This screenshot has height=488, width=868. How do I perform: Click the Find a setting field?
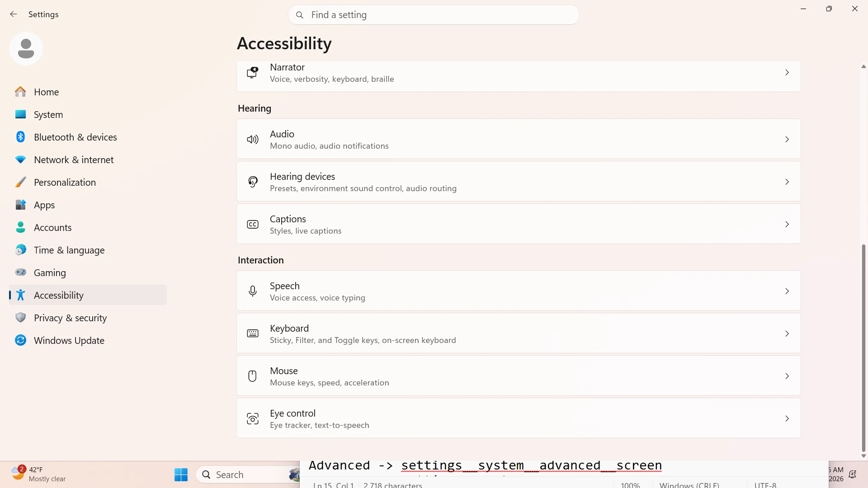tap(434, 15)
